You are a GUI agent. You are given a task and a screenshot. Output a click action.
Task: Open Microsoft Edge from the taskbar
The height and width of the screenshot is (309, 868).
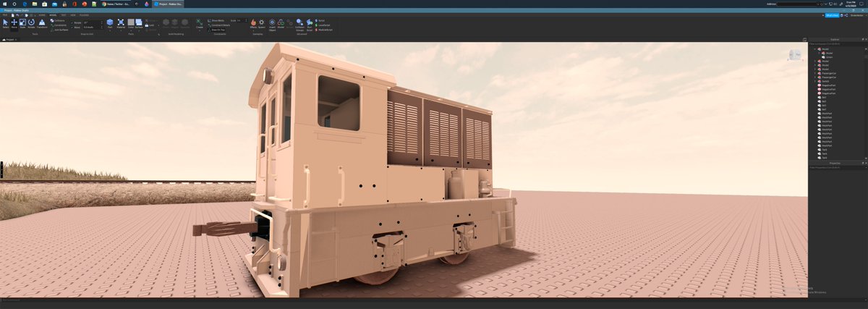tap(24, 4)
